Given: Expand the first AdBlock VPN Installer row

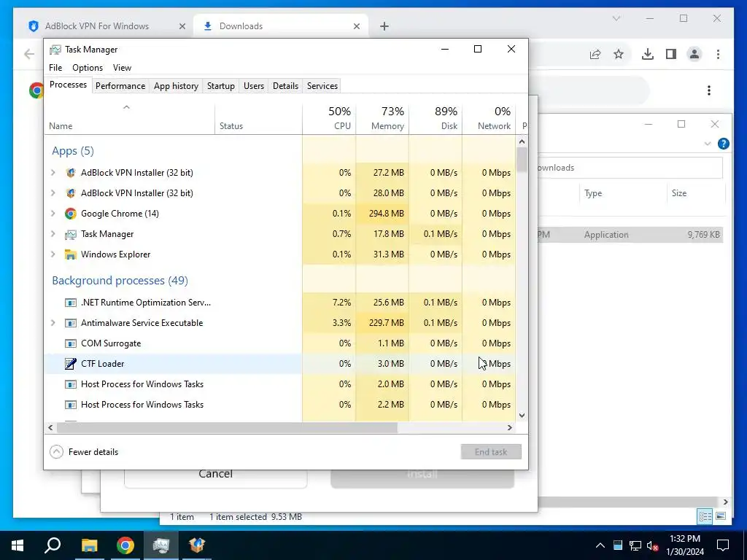Looking at the screenshot, I should [x=53, y=173].
